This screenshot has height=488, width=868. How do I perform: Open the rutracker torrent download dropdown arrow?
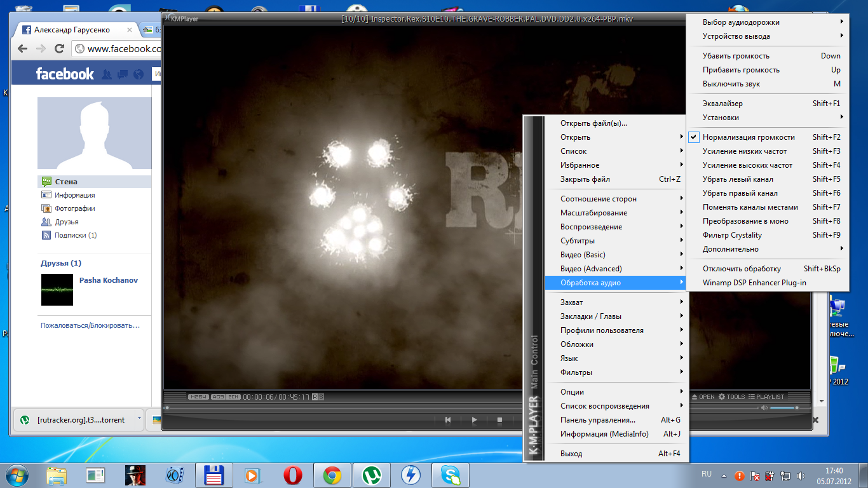point(138,419)
